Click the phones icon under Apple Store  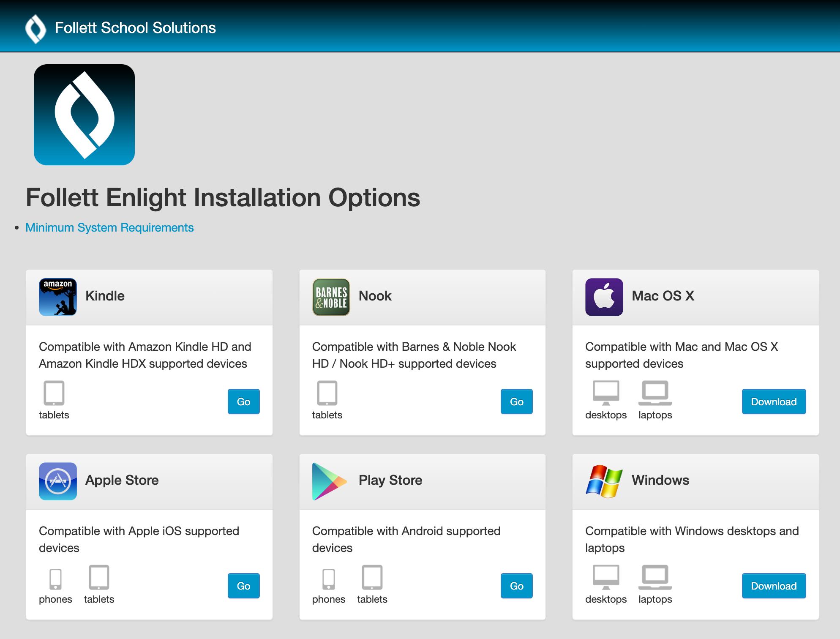click(55, 578)
